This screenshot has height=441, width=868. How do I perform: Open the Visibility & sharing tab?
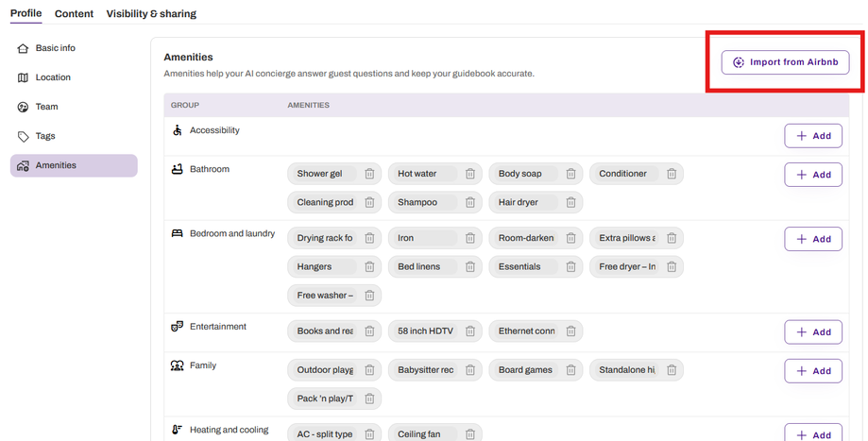tap(151, 14)
